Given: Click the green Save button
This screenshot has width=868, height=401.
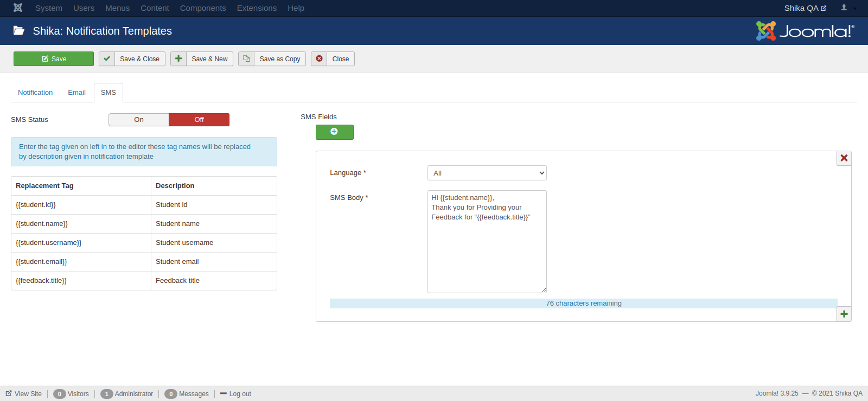Looking at the screenshot, I should (x=54, y=59).
